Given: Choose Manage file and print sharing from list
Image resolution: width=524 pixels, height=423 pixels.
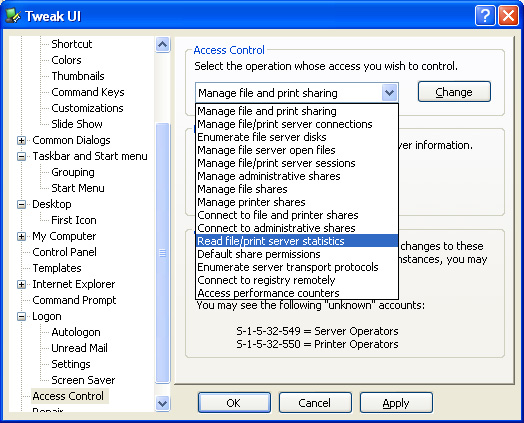Looking at the screenshot, I should [297, 111].
